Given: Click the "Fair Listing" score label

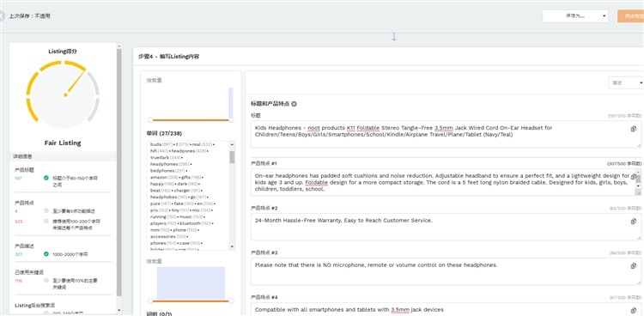Looking at the screenshot, I should [x=63, y=143].
